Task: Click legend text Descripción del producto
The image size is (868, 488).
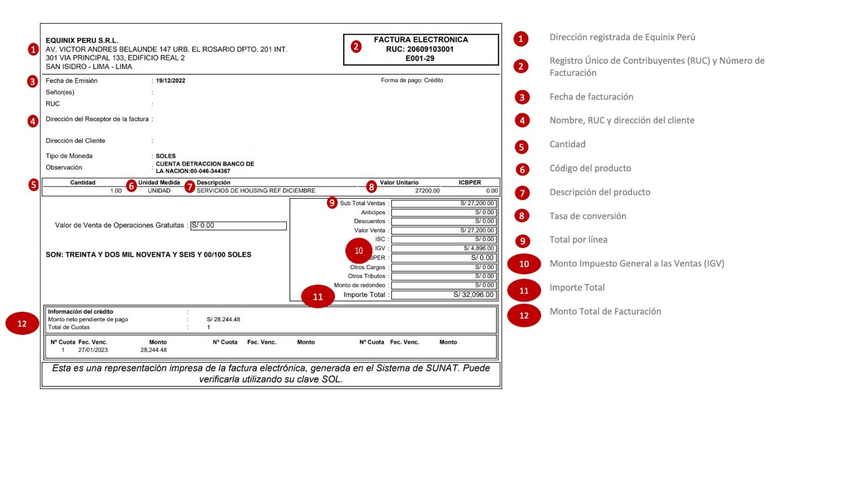Action: coord(599,192)
